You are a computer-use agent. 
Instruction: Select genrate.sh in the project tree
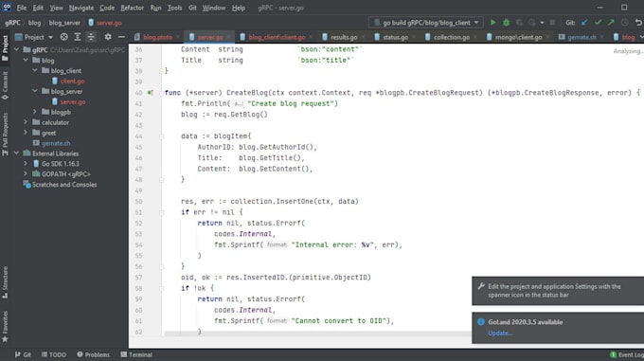point(56,143)
